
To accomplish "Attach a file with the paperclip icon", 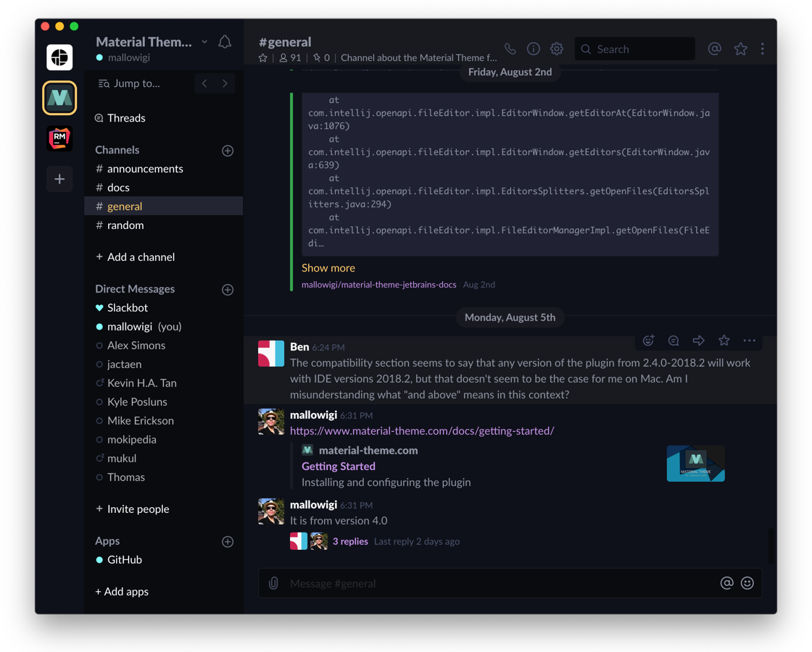I will coord(273,583).
